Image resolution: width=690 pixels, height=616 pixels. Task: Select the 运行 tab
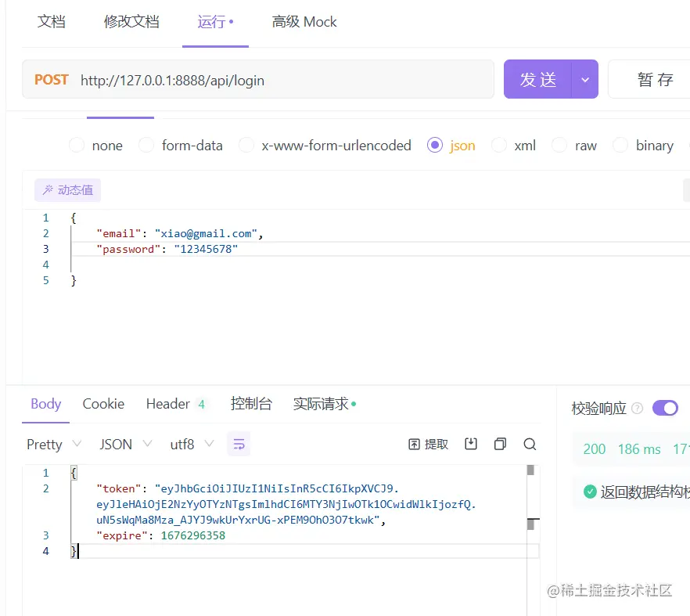215,22
